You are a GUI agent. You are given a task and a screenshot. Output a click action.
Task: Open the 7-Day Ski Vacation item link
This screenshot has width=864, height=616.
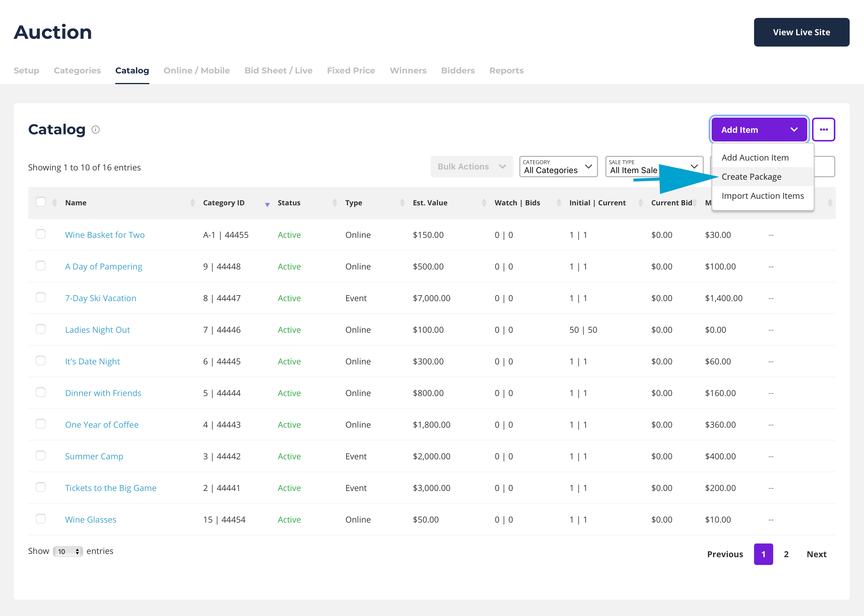click(101, 298)
